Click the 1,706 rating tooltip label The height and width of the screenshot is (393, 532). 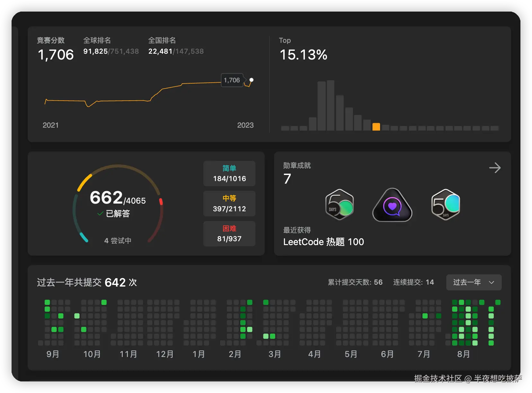coord(232,80)
